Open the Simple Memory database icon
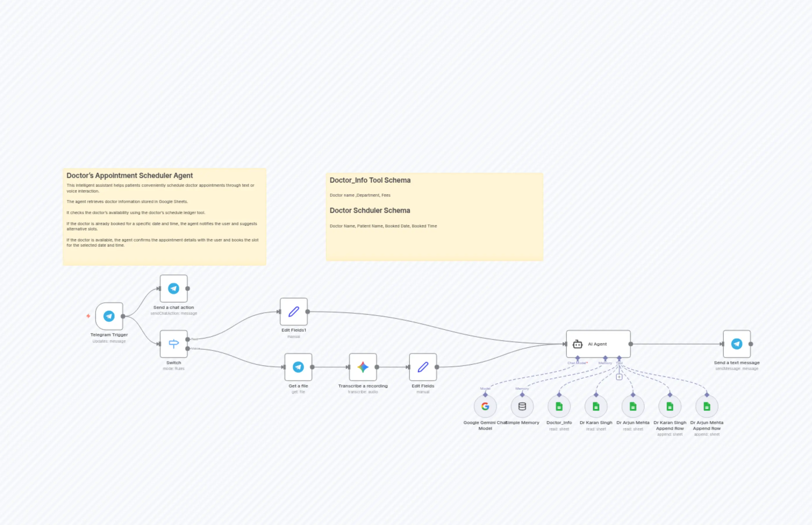The width and height of the screenshot is (812, 525). pyautogui.click(x=522, y=406)
